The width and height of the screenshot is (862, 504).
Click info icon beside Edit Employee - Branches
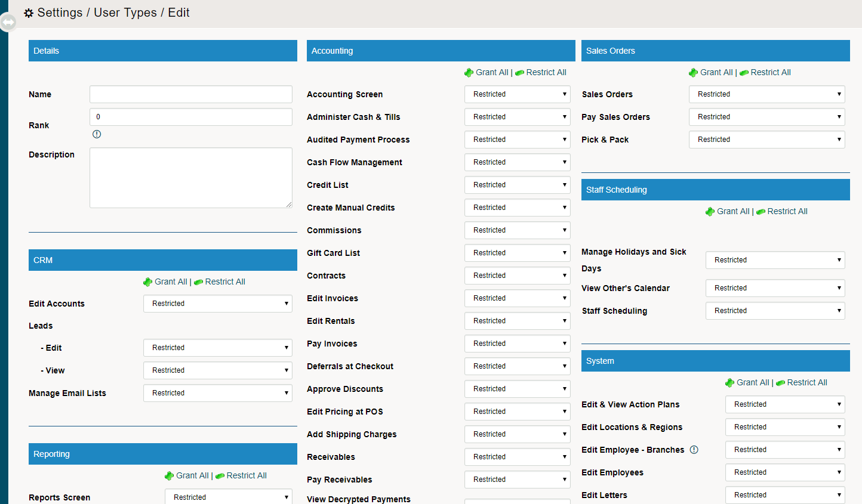694,450
